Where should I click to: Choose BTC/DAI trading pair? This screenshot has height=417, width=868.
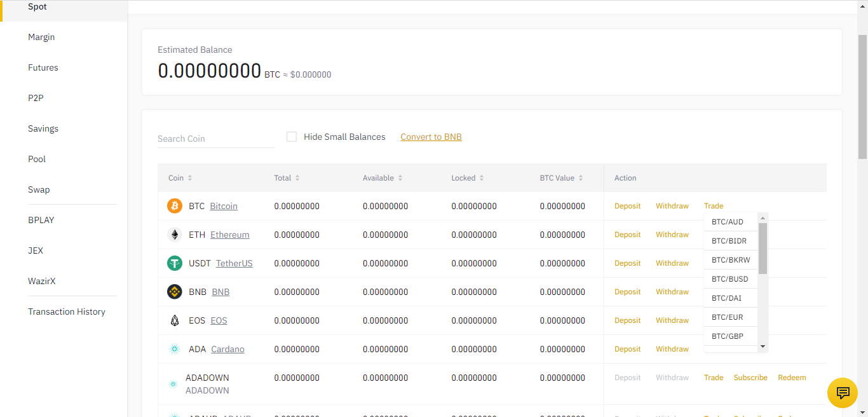click(x=731, y=298)
